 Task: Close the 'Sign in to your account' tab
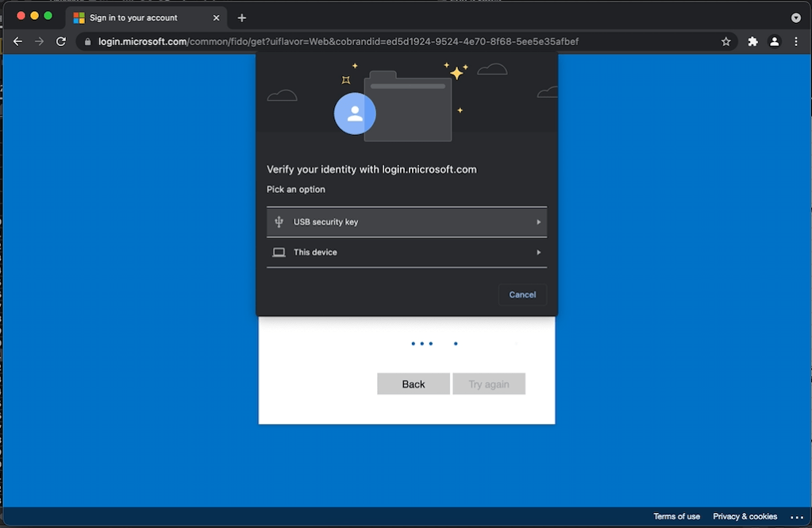point(217,17)
